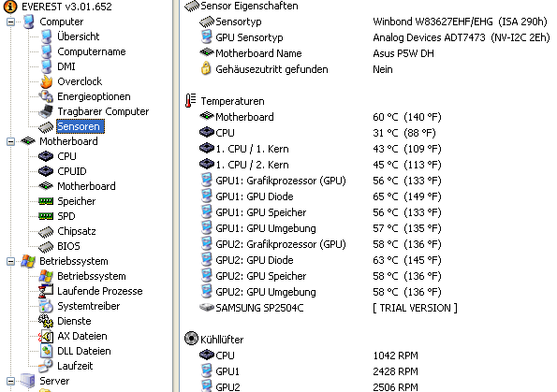
Task: Click the Windows flag icon beside Betriebssystem
Action: (28, 261)
